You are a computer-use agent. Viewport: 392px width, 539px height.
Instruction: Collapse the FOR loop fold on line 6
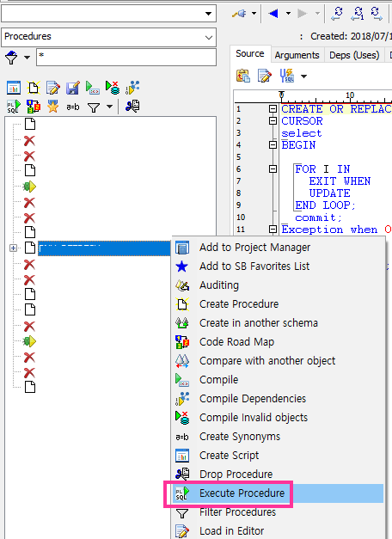point(273,169)
